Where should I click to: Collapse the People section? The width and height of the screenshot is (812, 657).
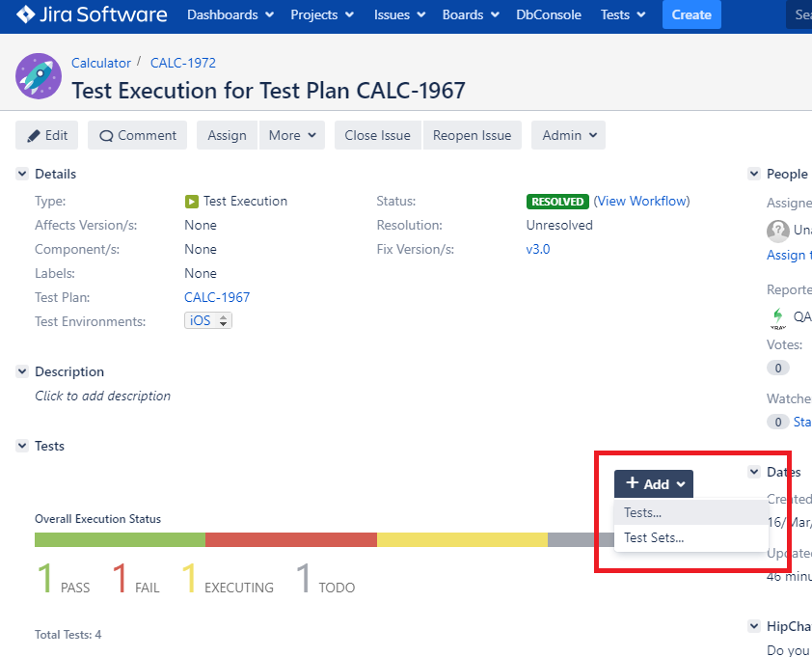click(754, 174)
